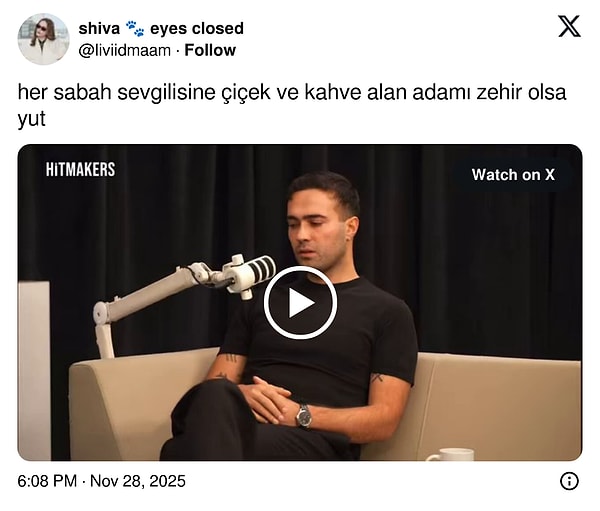Click the paw prints emoji in name
Screen dimensions: 600x511
pos(135,28)
